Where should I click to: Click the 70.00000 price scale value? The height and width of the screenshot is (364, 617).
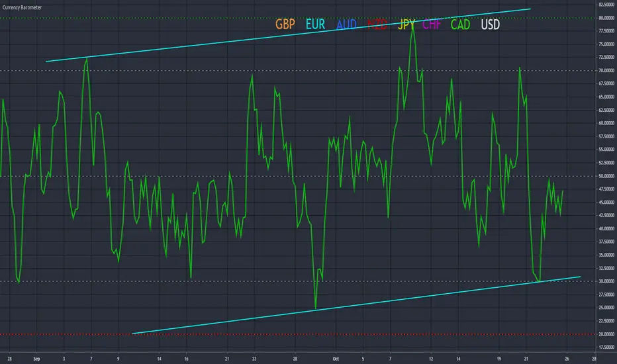606,71
